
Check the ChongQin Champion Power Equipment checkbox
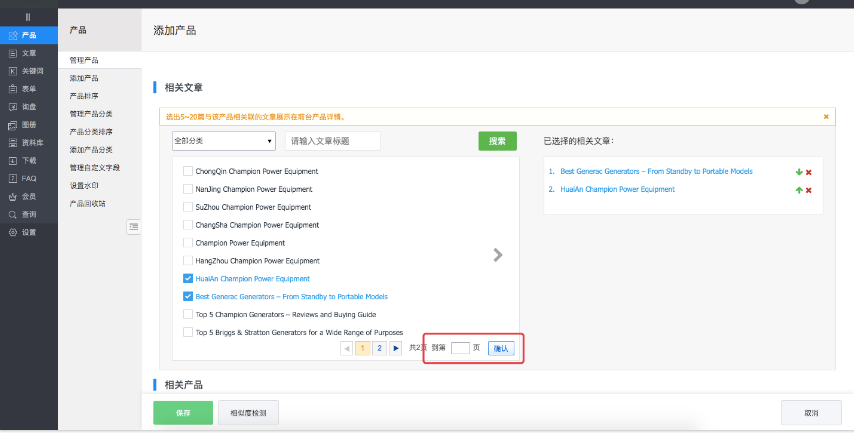188,171
